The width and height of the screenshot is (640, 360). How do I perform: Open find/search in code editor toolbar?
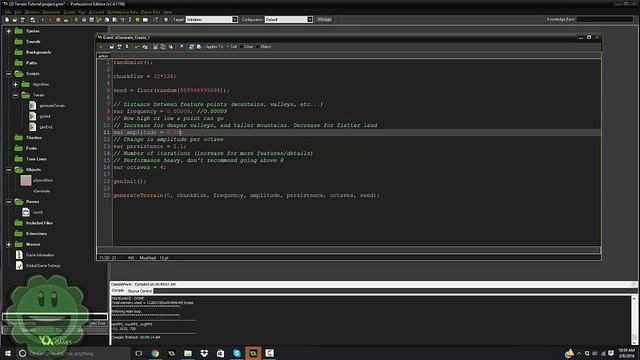click(x=182, y=47)
